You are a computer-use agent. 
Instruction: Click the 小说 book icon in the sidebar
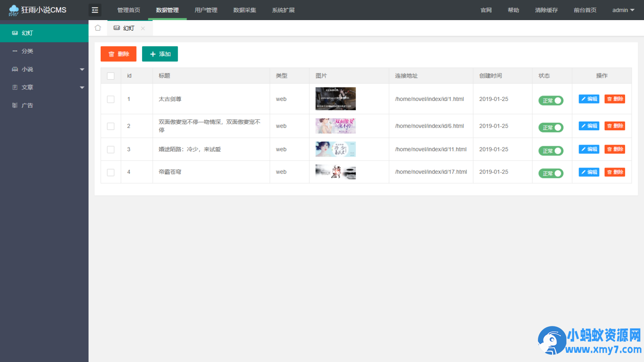coord(15,69)
